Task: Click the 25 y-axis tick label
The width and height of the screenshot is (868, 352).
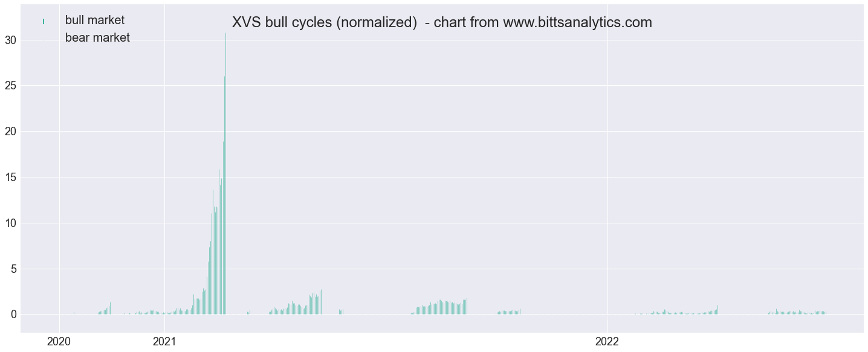Action: click(x=10, y=86)
